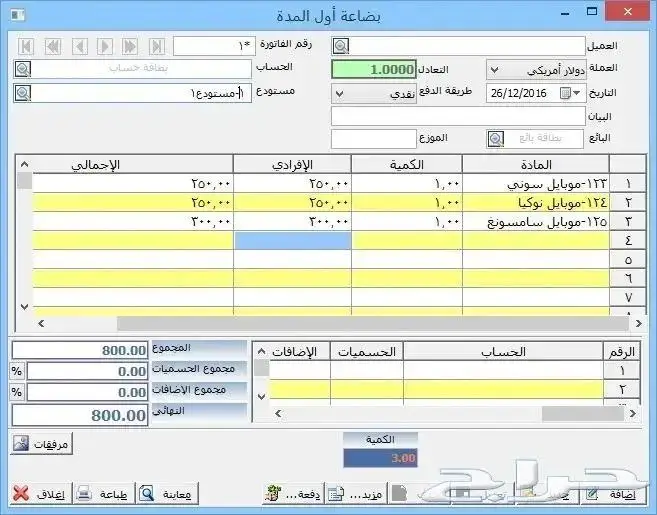Click the customer name field العميل
The image size is (657, 515).
click(x=467, y=46)
